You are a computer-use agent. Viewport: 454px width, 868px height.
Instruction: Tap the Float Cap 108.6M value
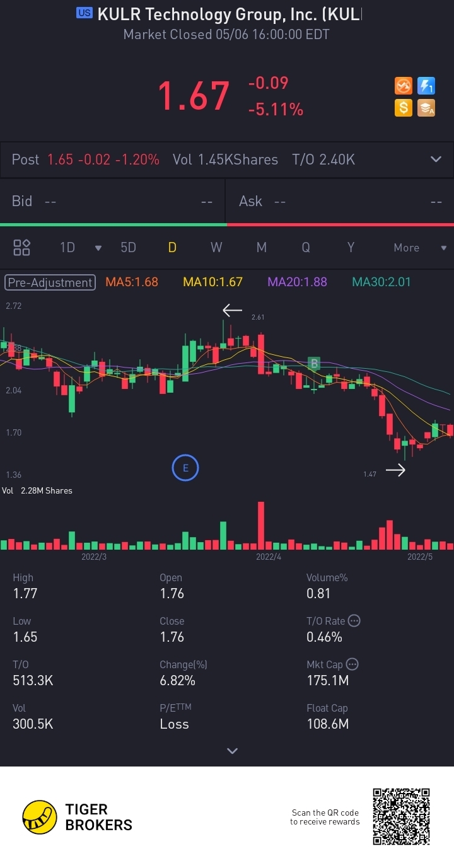(x=327, y=724)
